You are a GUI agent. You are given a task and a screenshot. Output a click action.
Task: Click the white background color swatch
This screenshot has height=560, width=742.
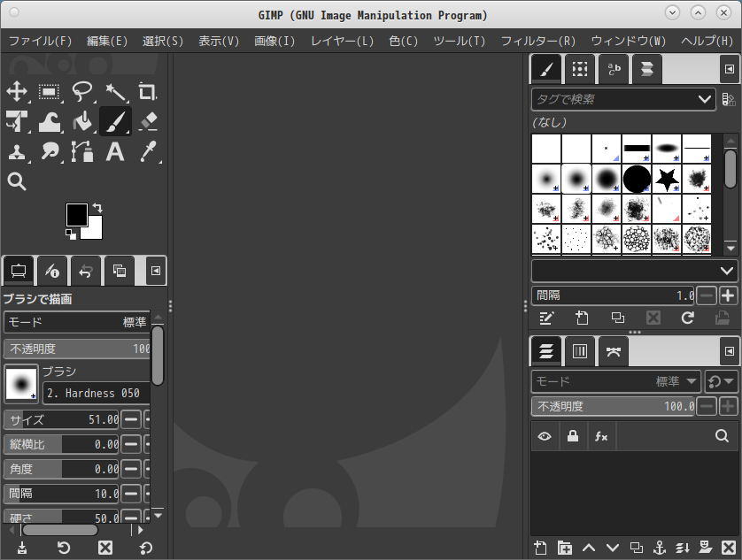[x=95, y=233]
